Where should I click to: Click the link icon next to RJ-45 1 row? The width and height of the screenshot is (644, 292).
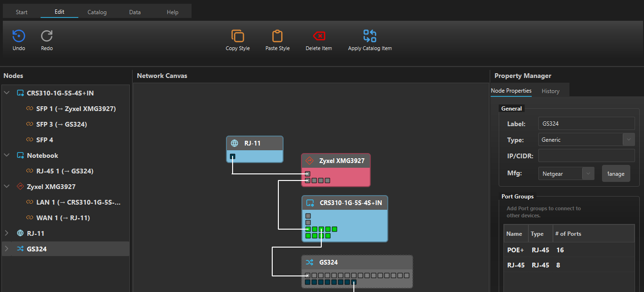click(x=30, y=171)
